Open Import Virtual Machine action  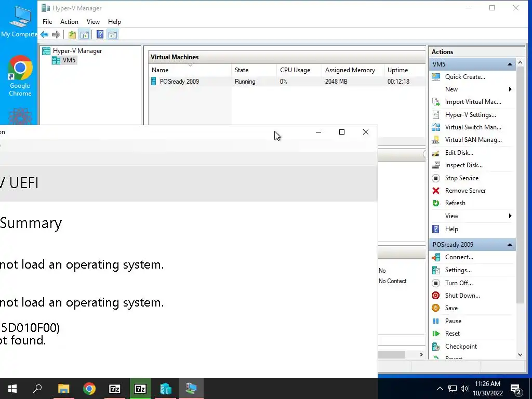click(473, 102)
